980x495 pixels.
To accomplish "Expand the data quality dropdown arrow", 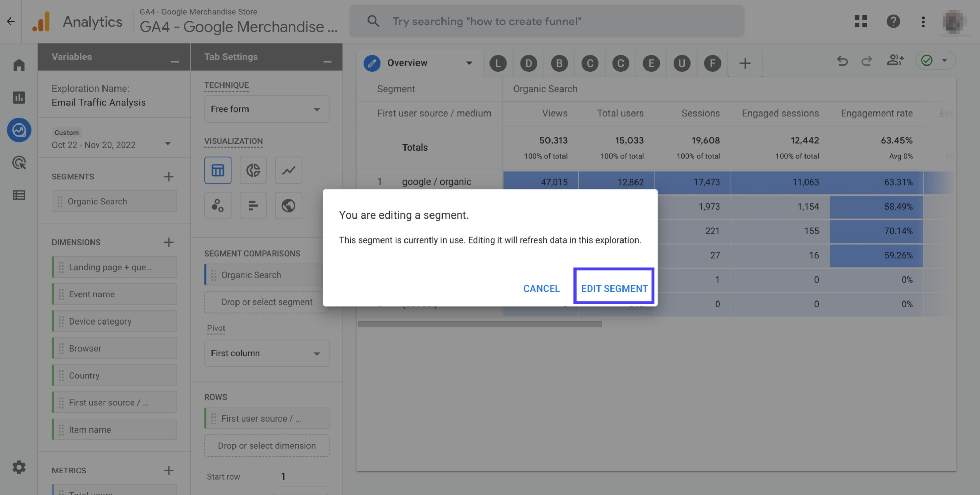I will pyautogui.click(x=944, y=60).
